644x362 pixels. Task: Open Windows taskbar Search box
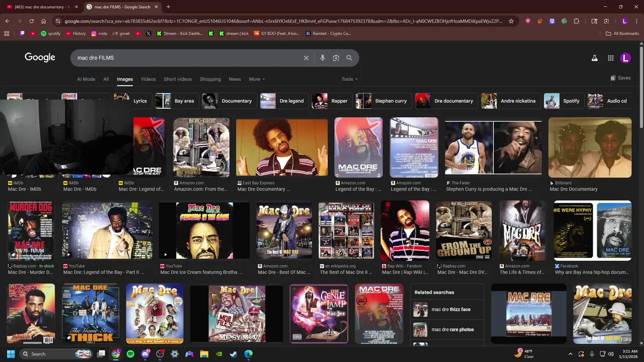(56, 354)
